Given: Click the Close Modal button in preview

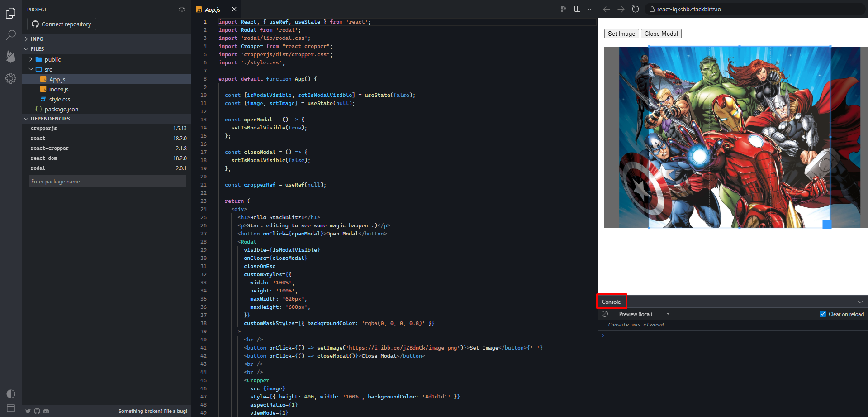Looking at the screenshot, I should click(661, 34).
